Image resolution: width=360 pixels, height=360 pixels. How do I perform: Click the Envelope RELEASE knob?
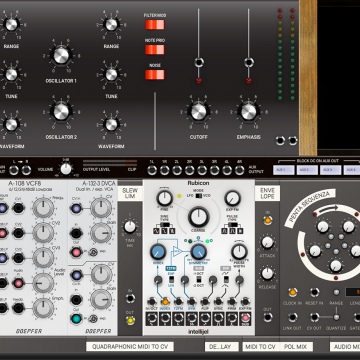pyautogui.click(x=267, y=273)
